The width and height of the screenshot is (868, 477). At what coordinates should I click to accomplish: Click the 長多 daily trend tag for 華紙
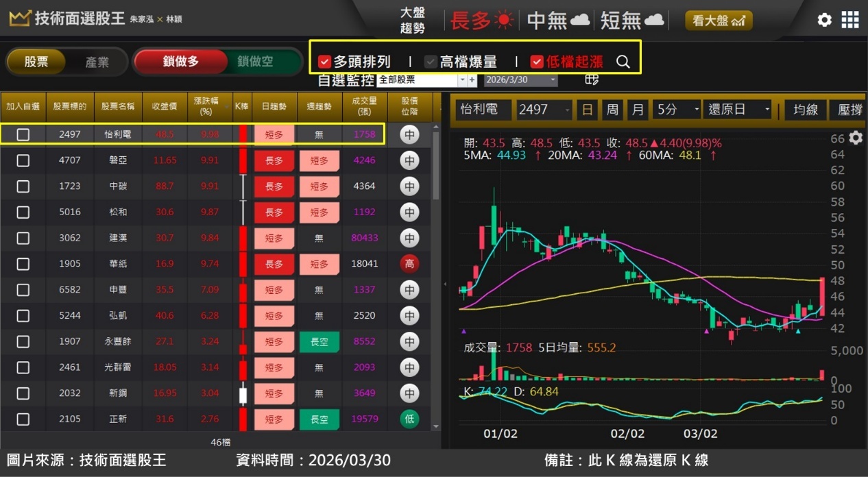coord(274,264)
